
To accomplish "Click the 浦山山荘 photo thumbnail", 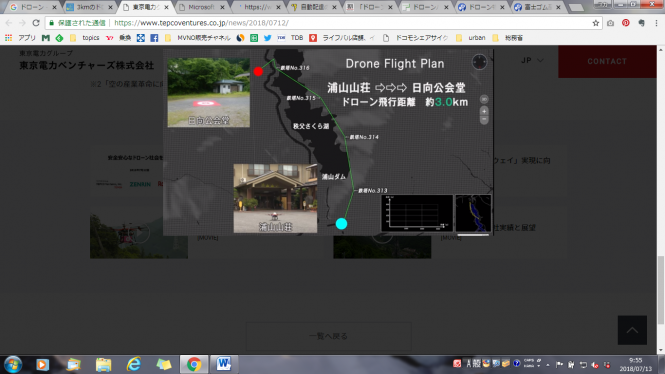I will pos(275,198).
